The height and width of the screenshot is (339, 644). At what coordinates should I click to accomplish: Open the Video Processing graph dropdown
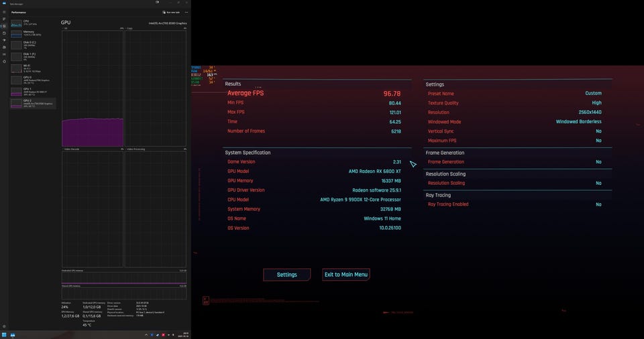point(135,149)
